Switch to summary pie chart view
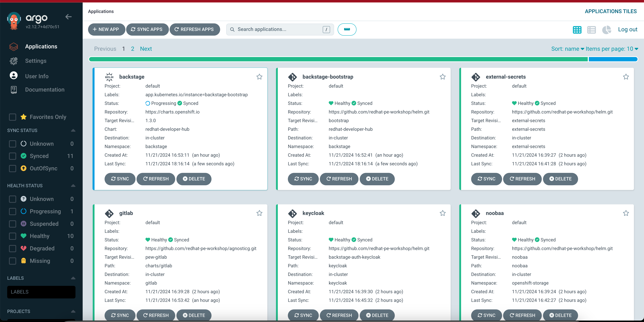644x322 pixels. pyautogui.click(x=606, y=30)
